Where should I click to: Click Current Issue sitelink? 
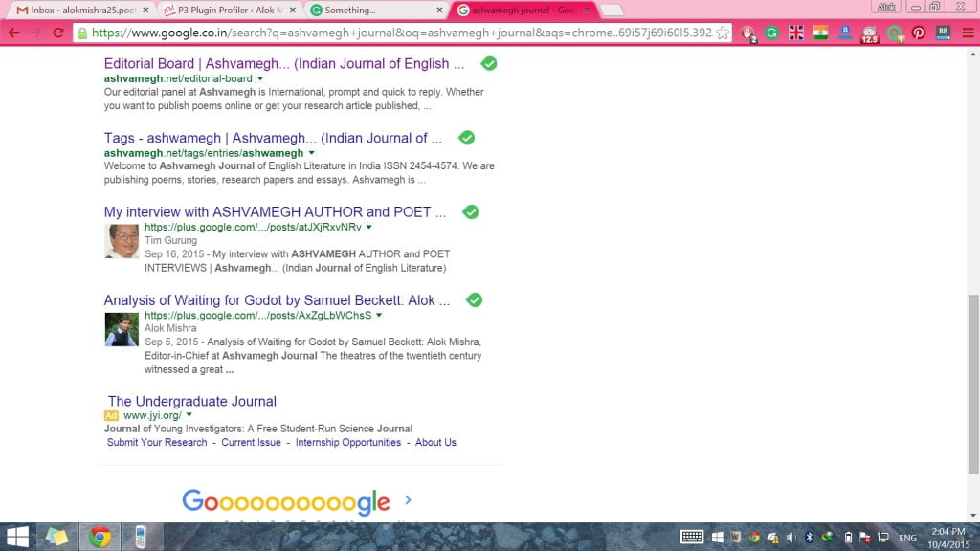[251, 442]
